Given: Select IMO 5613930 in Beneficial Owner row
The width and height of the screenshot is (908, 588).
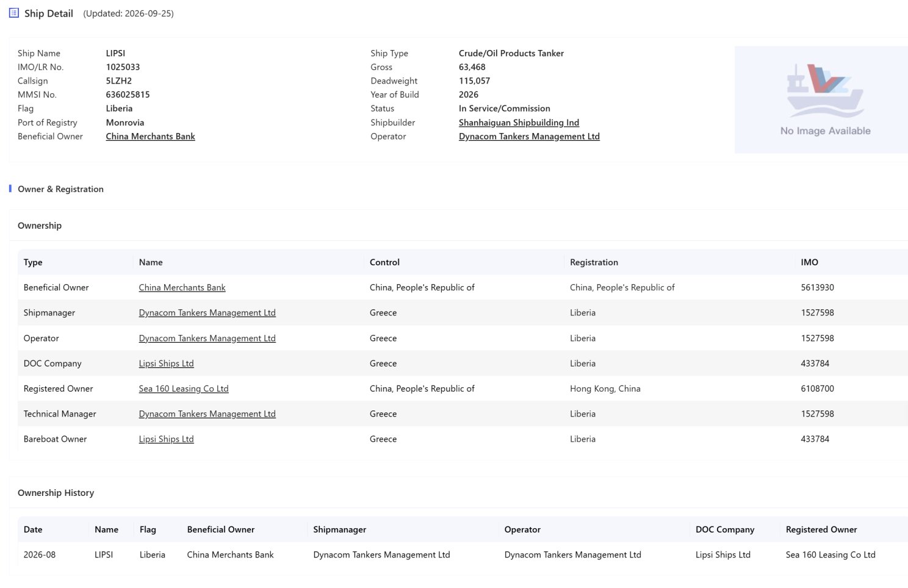Looking at the screenshot, I should (817, 287).
